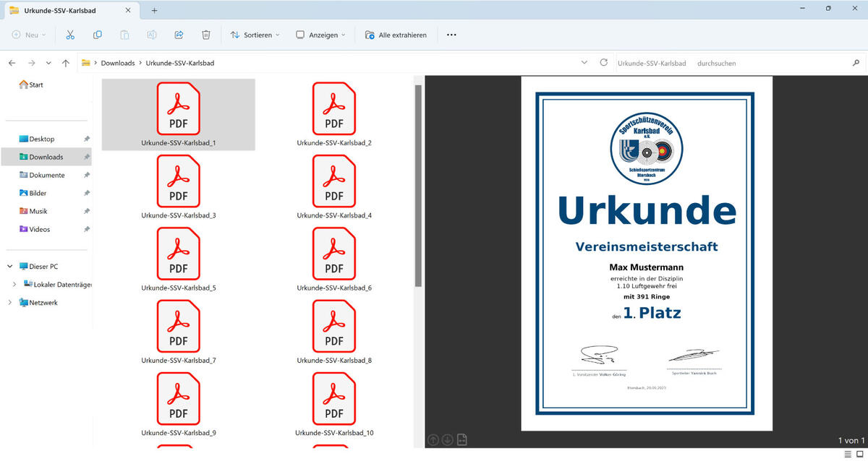Click the Alle extrahieren button
The height and width of the screenshot is (461, 868).
point(396,35)
